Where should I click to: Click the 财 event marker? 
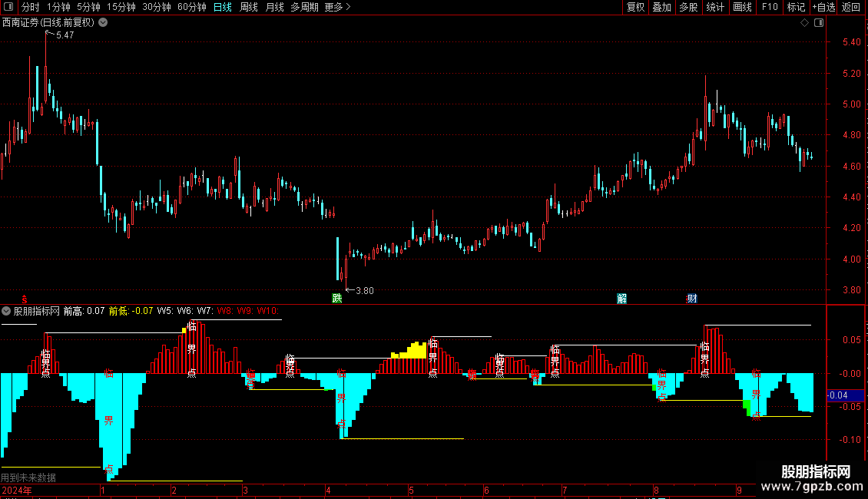[692, 299]
